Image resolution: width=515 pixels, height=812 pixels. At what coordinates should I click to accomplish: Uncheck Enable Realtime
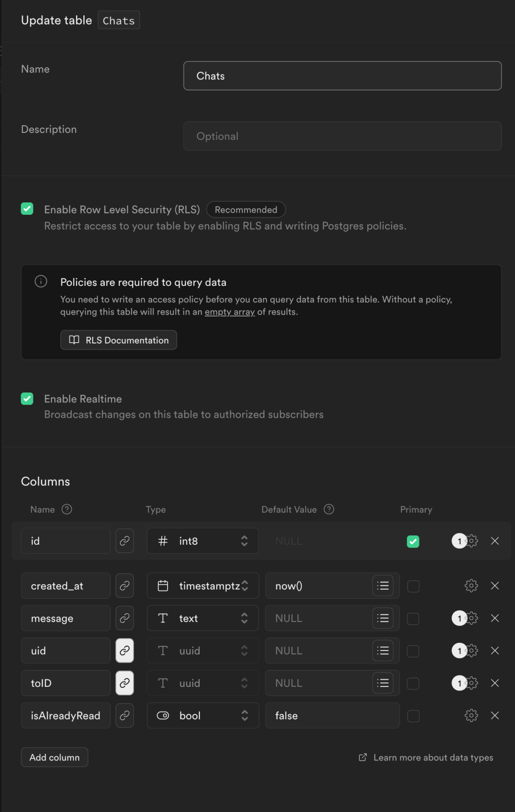(x=27, y=399)
